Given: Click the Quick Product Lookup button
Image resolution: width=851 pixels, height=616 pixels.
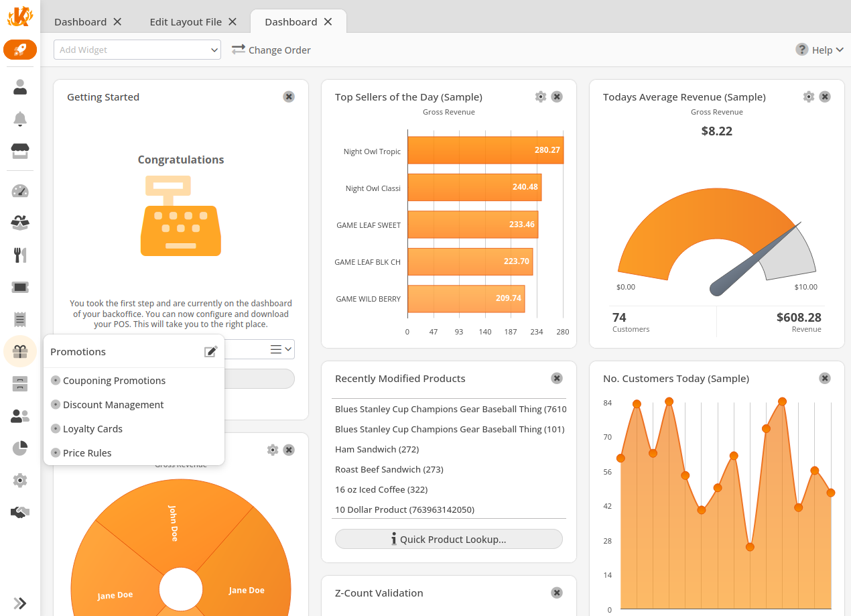Looking at the screenshot, I should [x=449, y=539].
